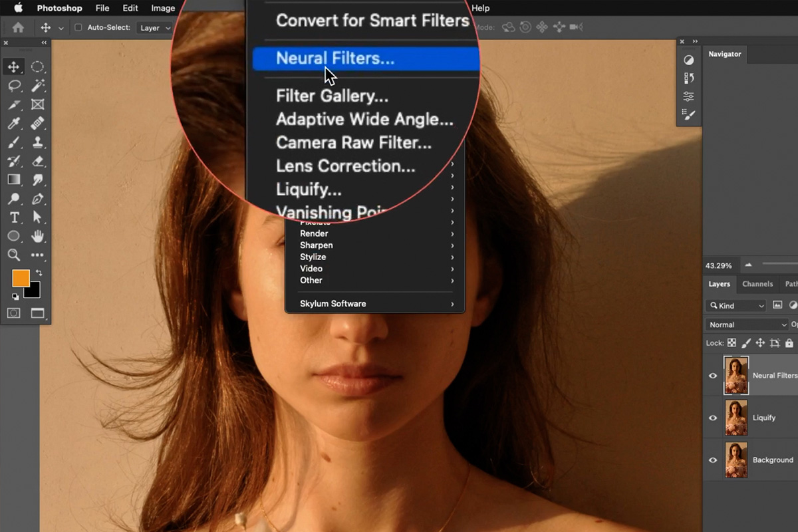Open the Move tool preset picker chevron
The height and width of the screenshot is (532, 798).
tap(61, 29)
